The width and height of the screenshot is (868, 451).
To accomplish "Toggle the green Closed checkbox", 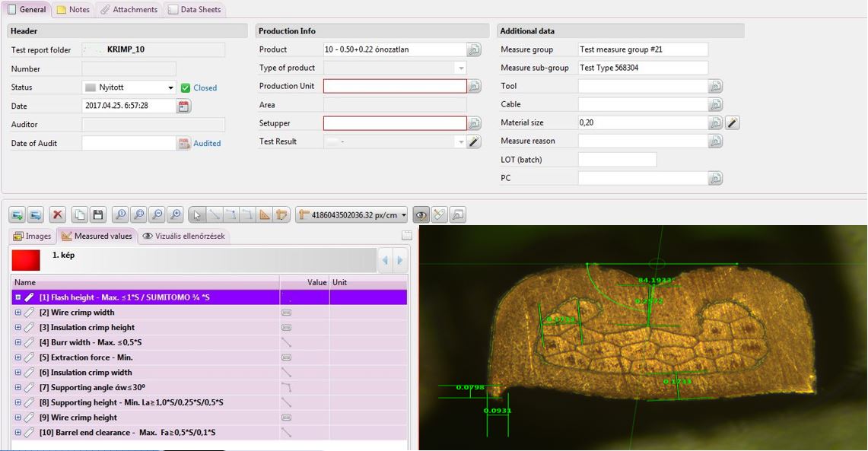I will point(186,88).
